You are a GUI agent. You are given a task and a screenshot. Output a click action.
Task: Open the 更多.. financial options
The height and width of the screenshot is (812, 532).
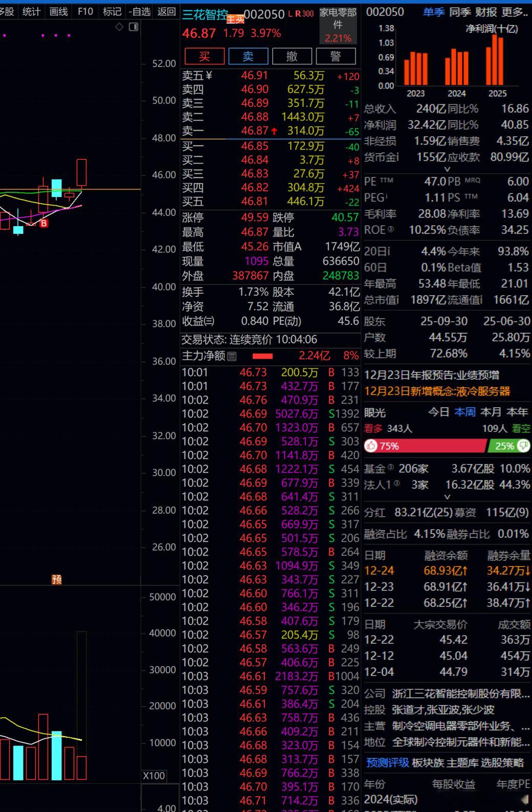515,12
